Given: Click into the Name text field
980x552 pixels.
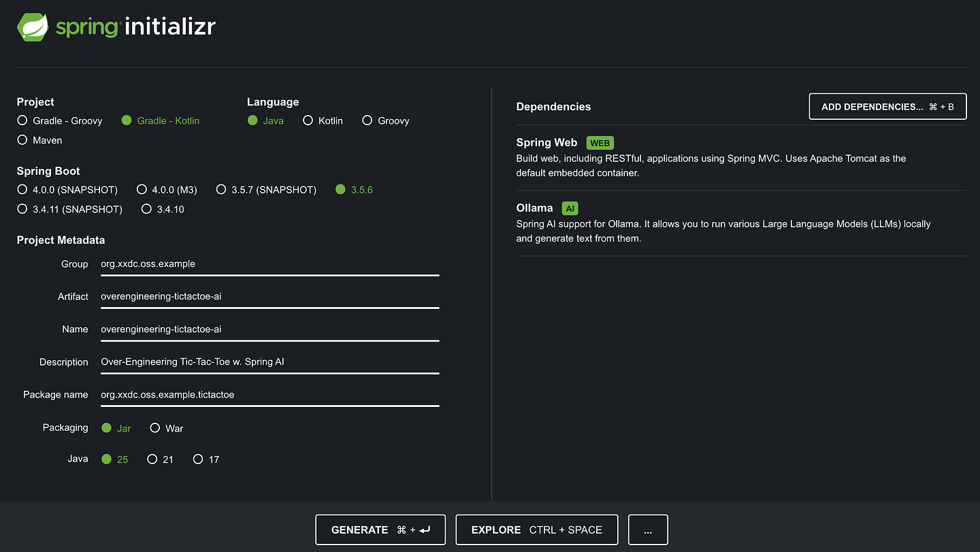Looking at the screenshot, I should click(269, 329).
